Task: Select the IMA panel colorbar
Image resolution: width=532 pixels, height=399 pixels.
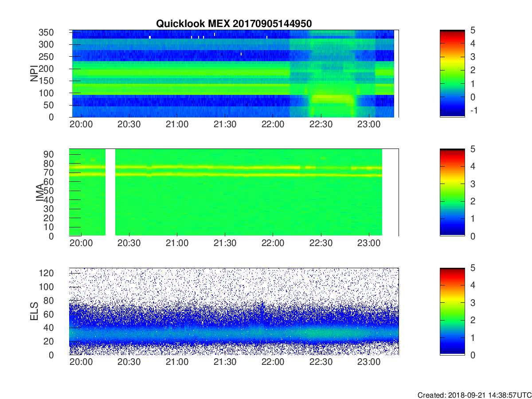Action: 452,192
